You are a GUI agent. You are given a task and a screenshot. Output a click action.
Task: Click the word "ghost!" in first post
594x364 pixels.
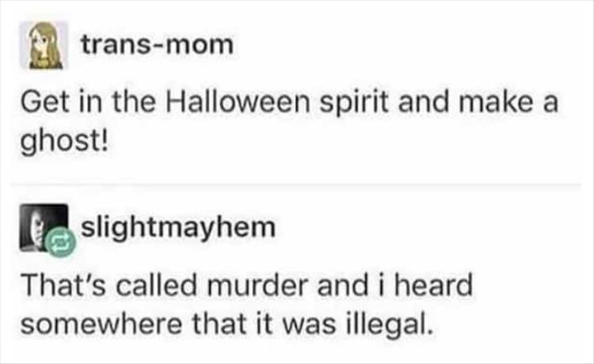pos(64,142)
